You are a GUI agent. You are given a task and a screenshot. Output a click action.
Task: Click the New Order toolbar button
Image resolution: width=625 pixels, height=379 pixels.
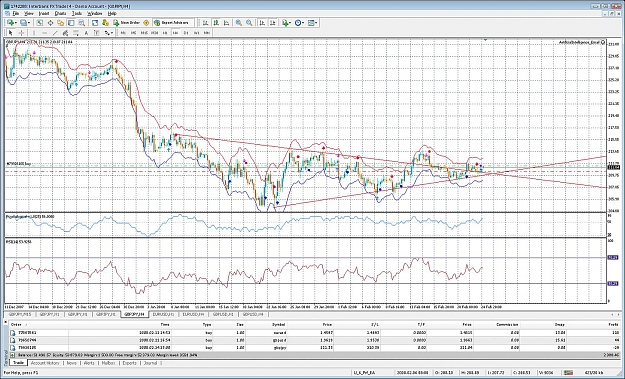[x=127, y=23]
